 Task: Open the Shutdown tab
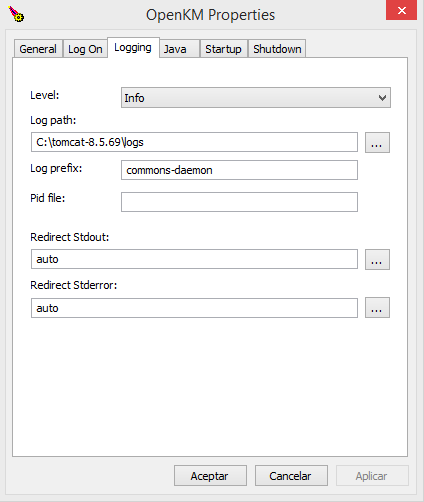pyautogui.click(x=277, y=49)
